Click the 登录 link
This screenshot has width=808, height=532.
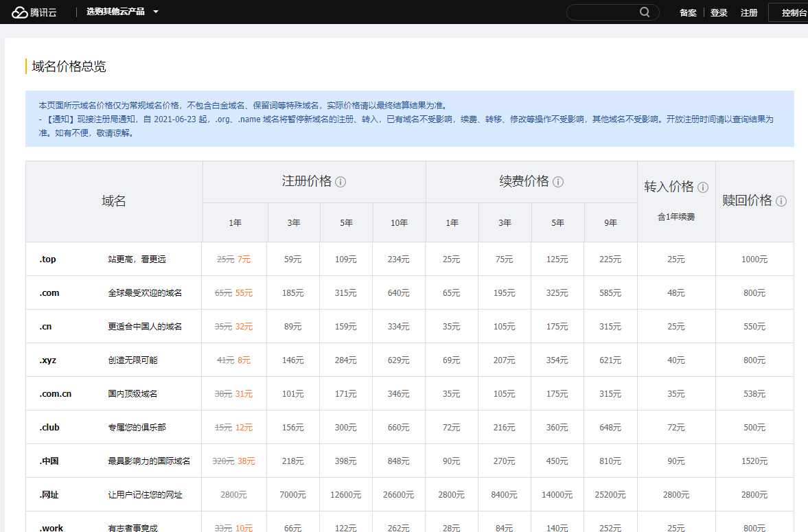pyautogui.click(x=719, y=12)
